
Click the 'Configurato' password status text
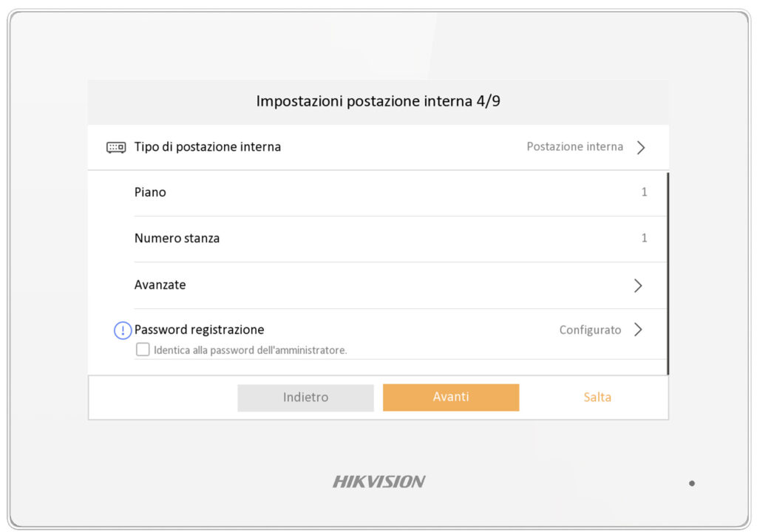click(x=590, y=330)
